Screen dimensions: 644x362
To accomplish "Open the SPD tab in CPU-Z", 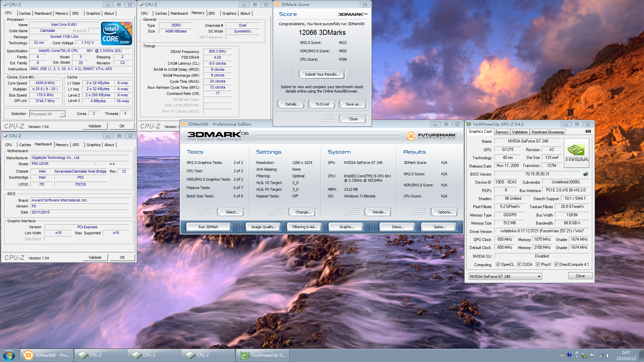I will coord(75,13).
